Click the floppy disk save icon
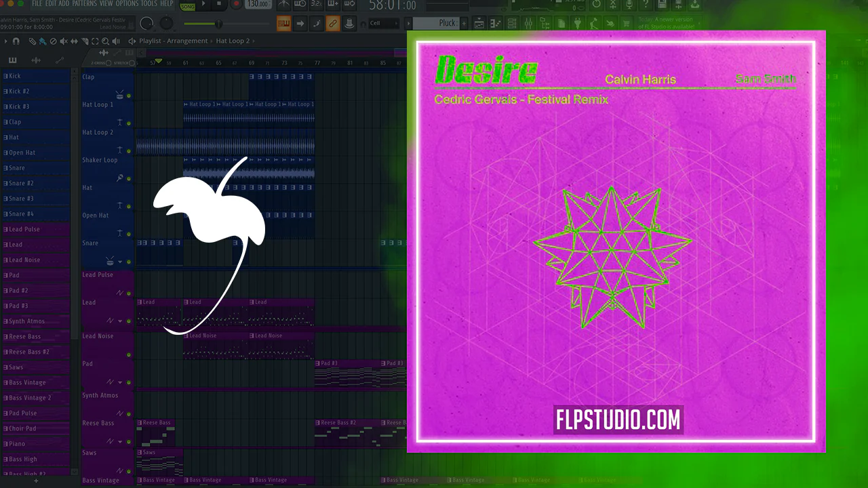868x488 pixels. (x=663, y=5)
